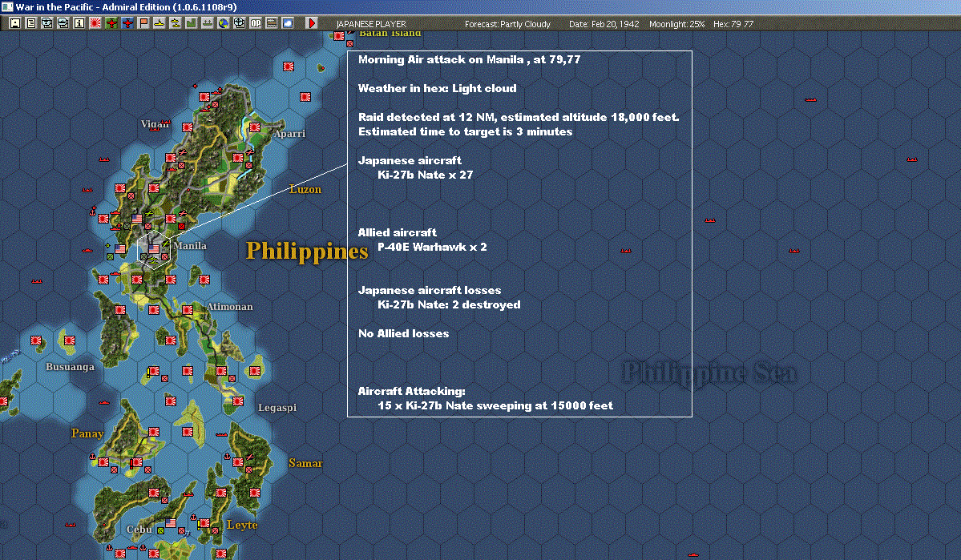Click the orange flag toolbar icon
Viewport: 961px width, 560px height.
tap(143, 23)
